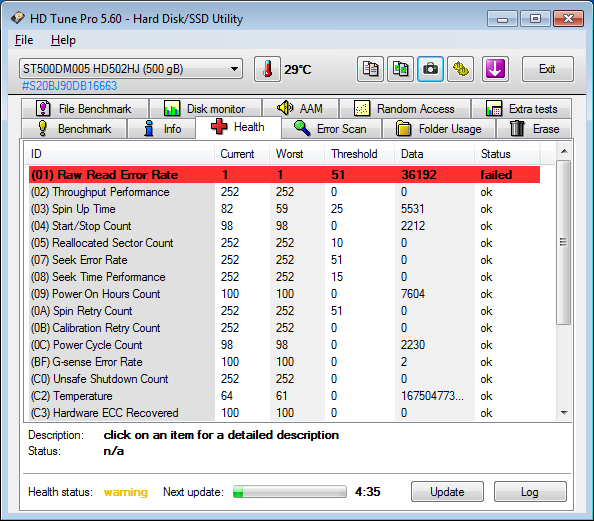Click the purple download arrow icon
Image resolution: width=594 pixels, height=521 pixels.
[495, 69]
